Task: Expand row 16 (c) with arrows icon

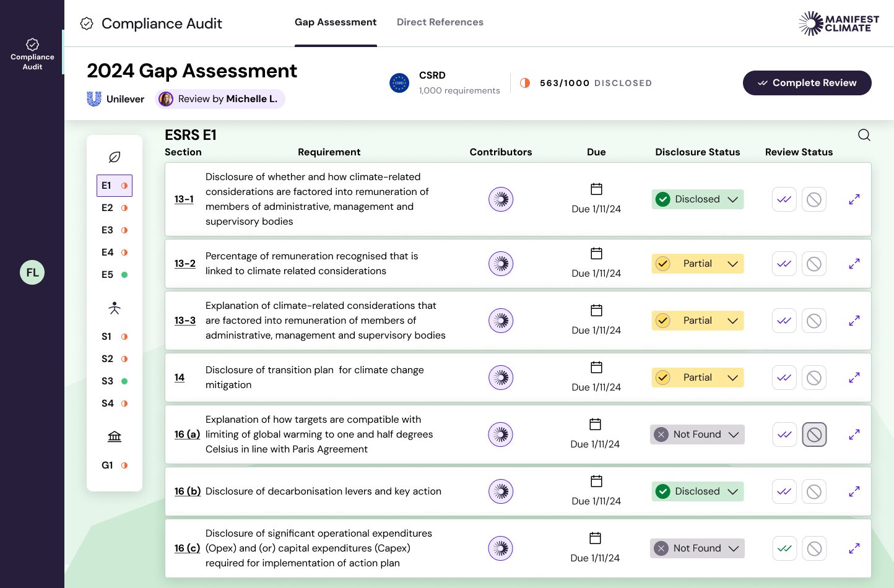Action: tap(854, 548)
